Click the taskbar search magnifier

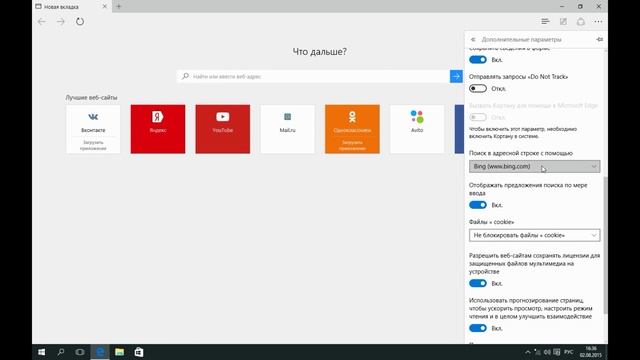point(61,352)
